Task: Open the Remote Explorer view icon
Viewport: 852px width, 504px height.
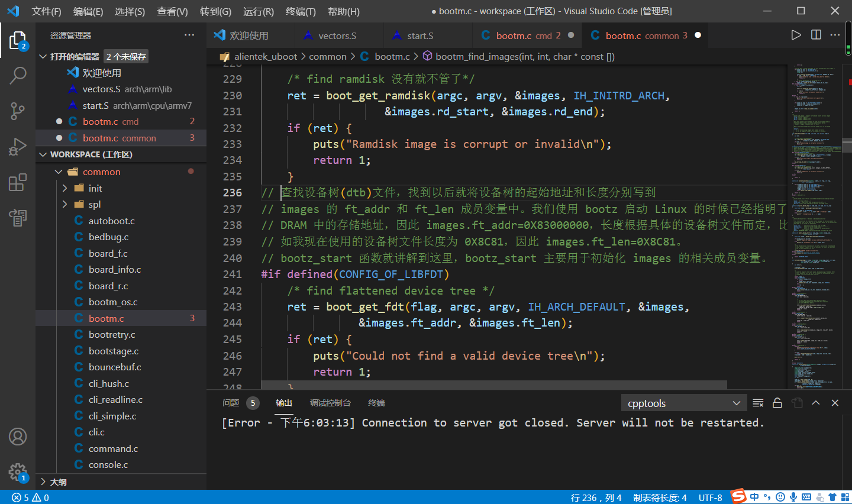Action: [x=18, y=217]
